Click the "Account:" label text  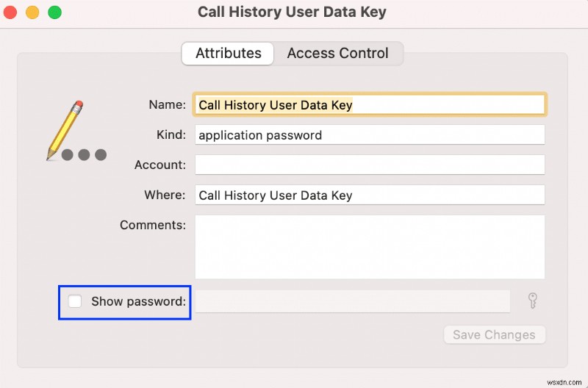coord(160,165)
